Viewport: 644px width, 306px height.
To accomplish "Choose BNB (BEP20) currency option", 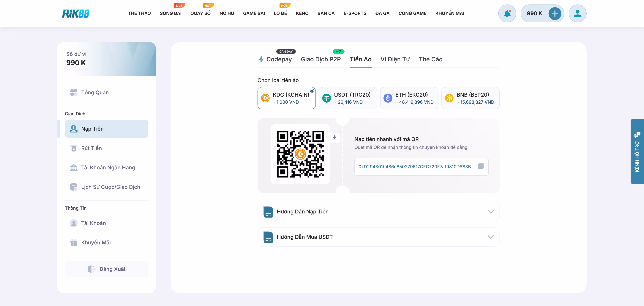I will 470,98.
